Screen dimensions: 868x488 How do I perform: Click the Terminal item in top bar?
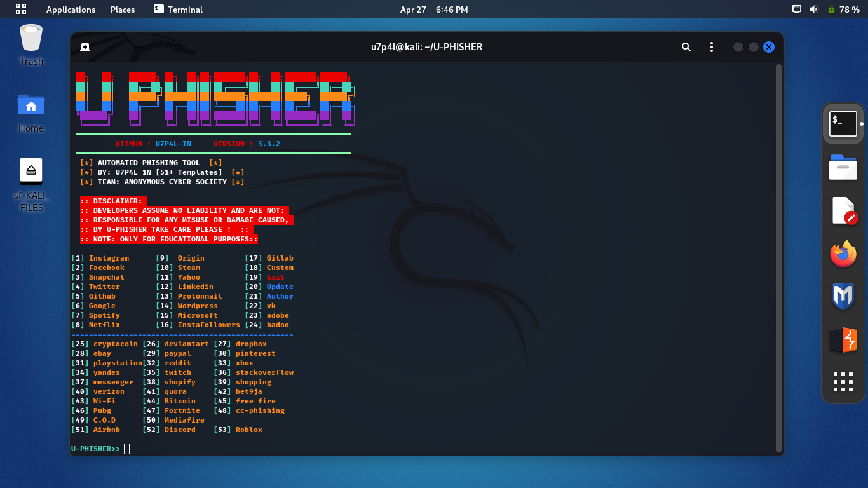(x=178, y=10)
